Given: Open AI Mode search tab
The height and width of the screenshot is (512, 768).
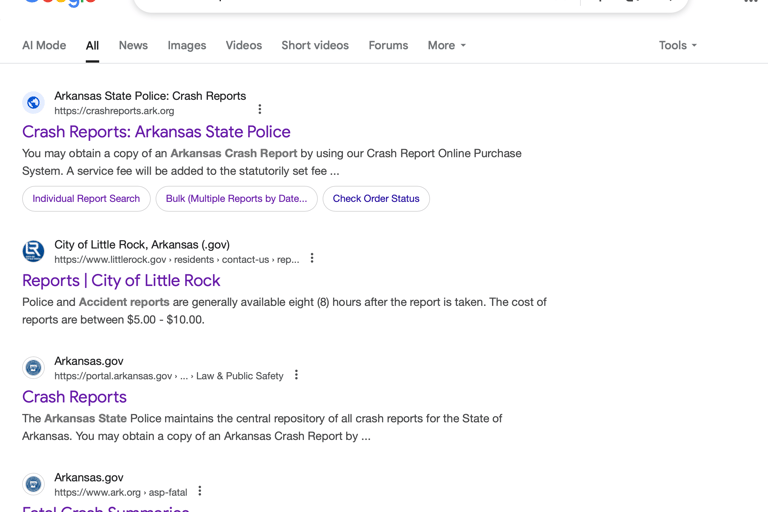Looking at the screenshot, I should (x=44, y=46).
